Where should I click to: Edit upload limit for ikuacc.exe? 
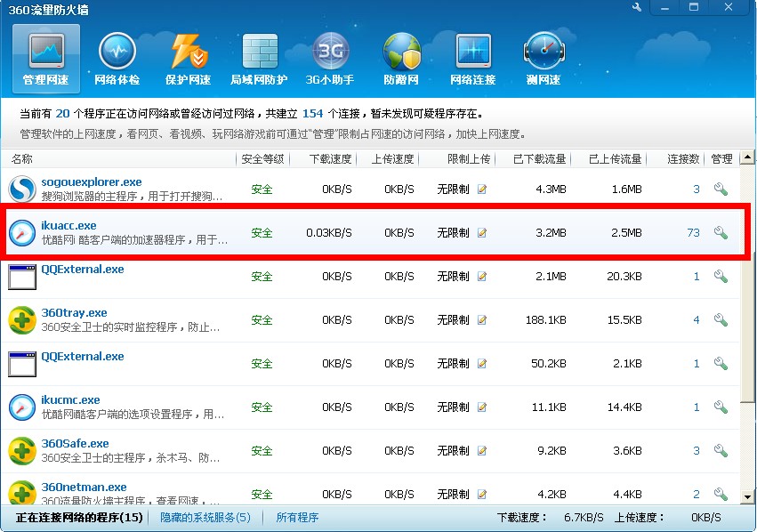tap(481, 233)
